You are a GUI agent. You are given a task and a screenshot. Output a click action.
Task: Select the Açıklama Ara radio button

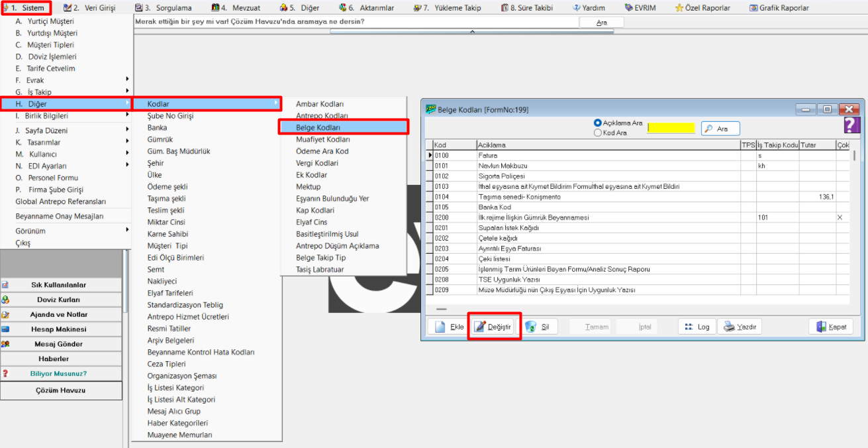tap(598, 123)
